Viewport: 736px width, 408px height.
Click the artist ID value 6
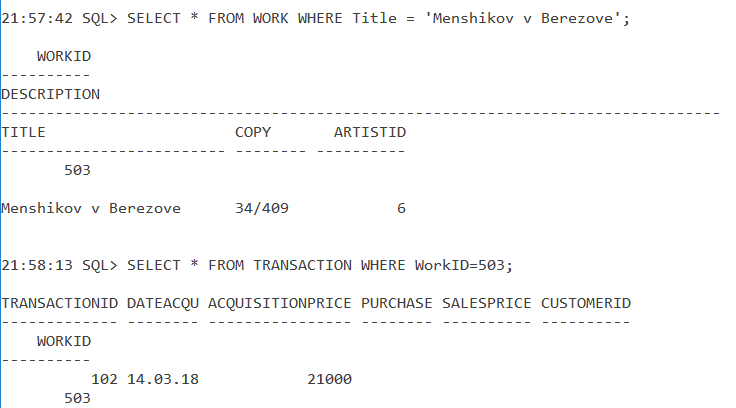click(401, 208)
